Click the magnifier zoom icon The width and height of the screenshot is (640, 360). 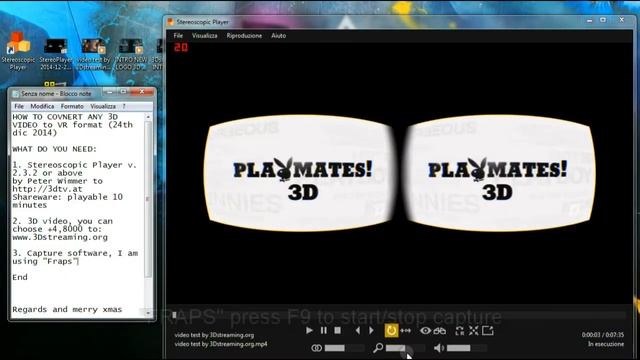point(378,348)
